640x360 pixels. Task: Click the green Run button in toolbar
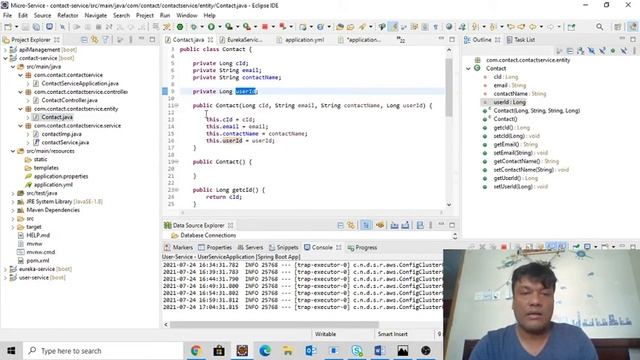click(211, 27)
